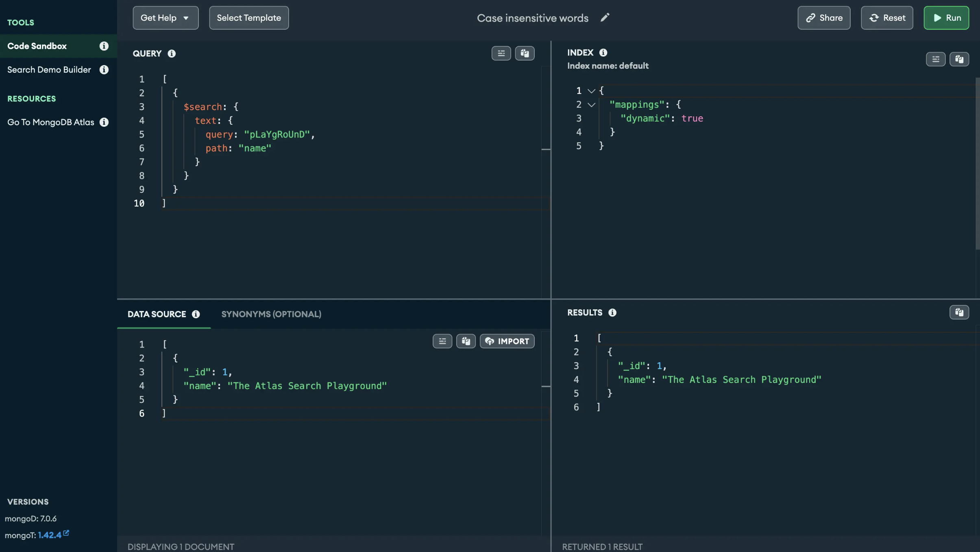Switch to the SYNONYMS (OPTIONAL) tab
Screen dimensions: 980x552
(271, 314)
